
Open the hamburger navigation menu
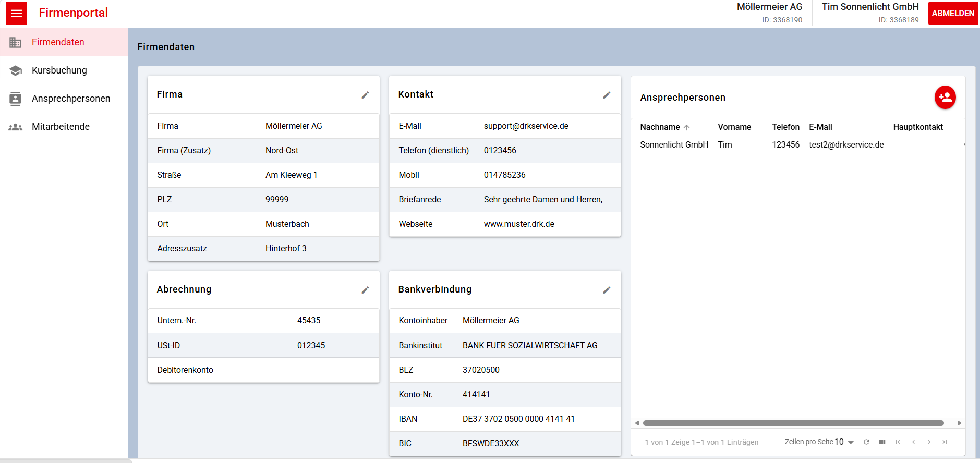click(x=17, y=14)
